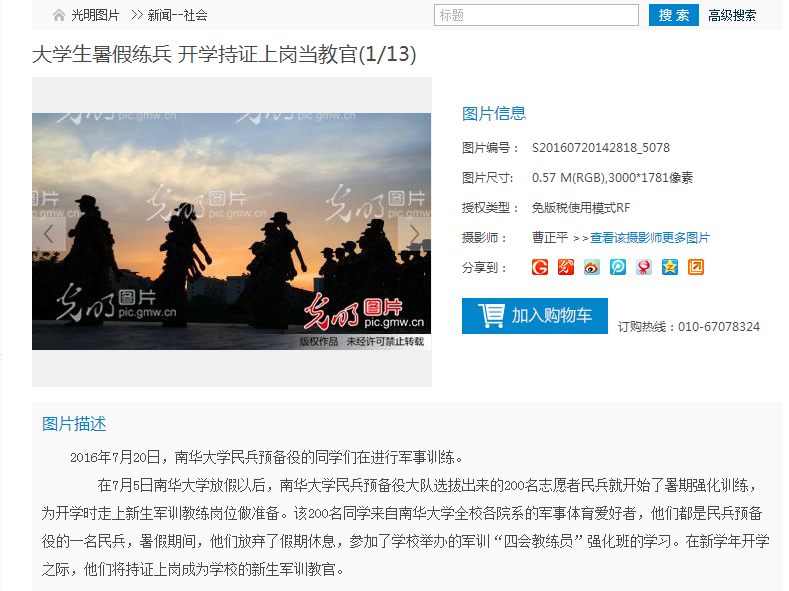This screenshot has height=591, width=789.
Task: Open 查看该摄影师更多图片 link
Action: pyautogui.click(x=650, y=237)
